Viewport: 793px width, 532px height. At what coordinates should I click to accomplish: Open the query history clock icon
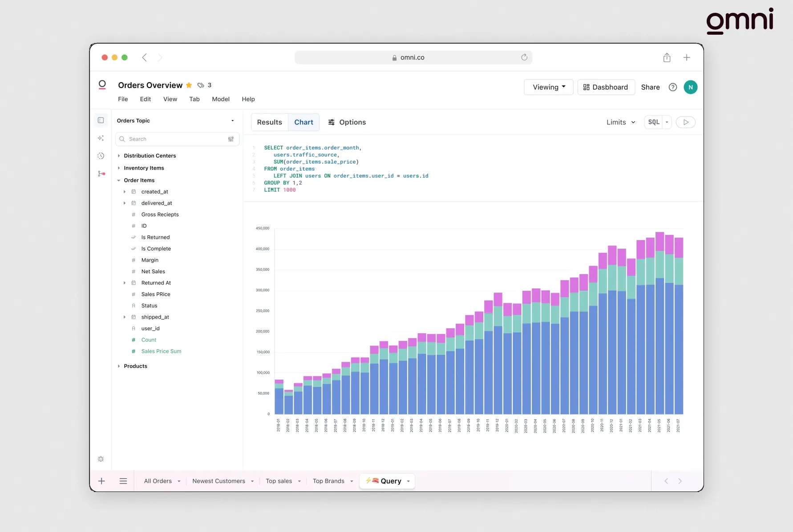(x=101, y=156)
